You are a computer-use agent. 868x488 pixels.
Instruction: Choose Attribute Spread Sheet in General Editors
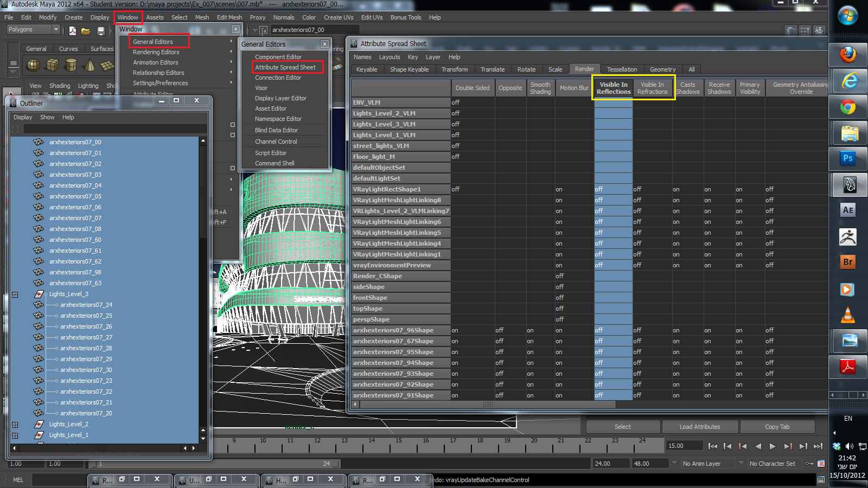[285, 67]
